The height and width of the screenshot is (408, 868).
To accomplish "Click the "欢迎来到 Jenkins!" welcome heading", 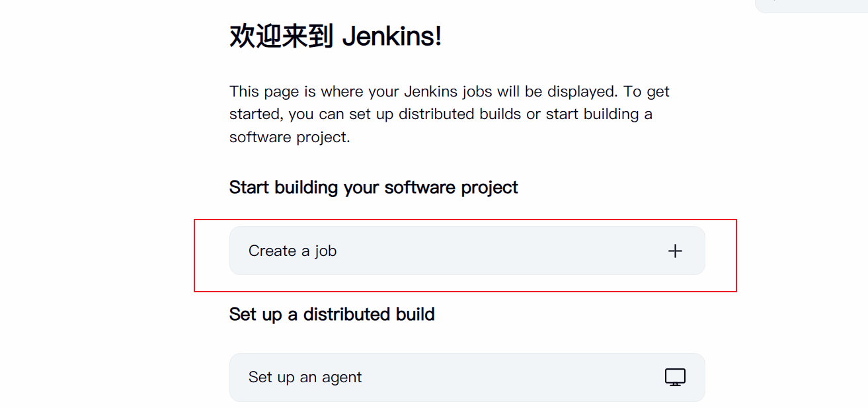I will tap(335, 36).
